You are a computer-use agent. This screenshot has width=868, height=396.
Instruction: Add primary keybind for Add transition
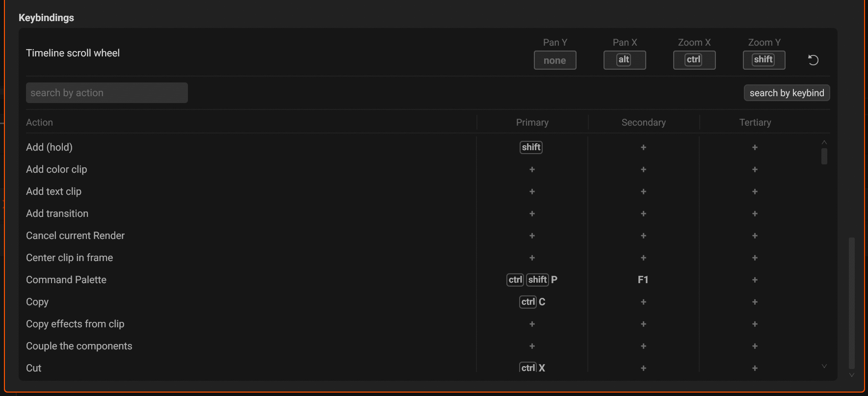pyautogui.click(x=532, y=213)
